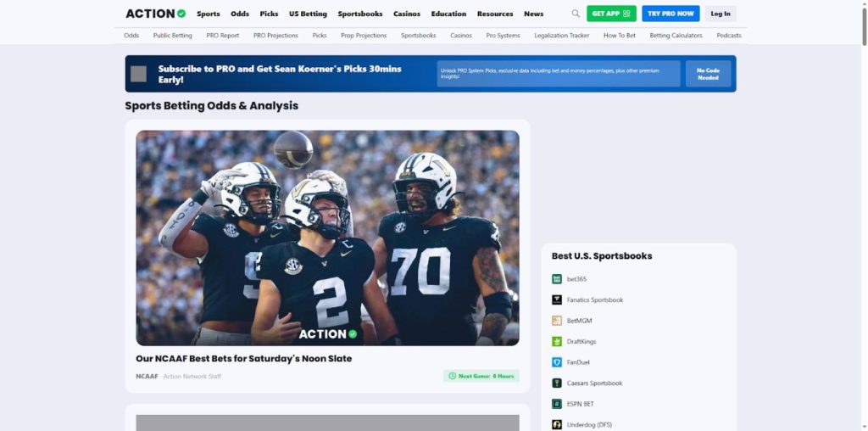The height and width of the screenshot is (431, 868).
Task: Open the NCAAF Best Bets article headline
Action: (x=243, y=359)
